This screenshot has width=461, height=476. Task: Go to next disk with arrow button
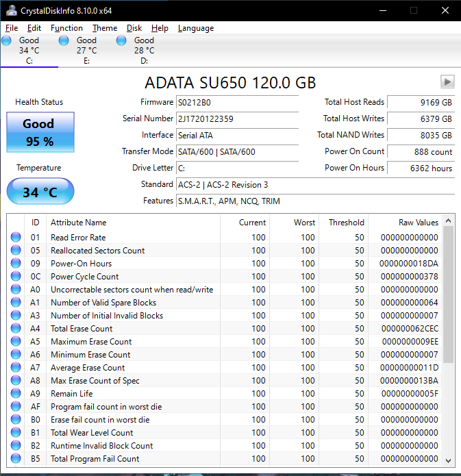[447, 82]
